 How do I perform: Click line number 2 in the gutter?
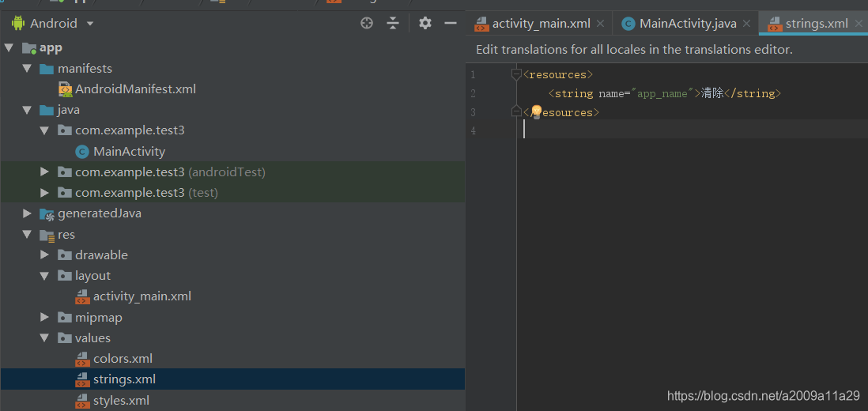coord(473,93)
